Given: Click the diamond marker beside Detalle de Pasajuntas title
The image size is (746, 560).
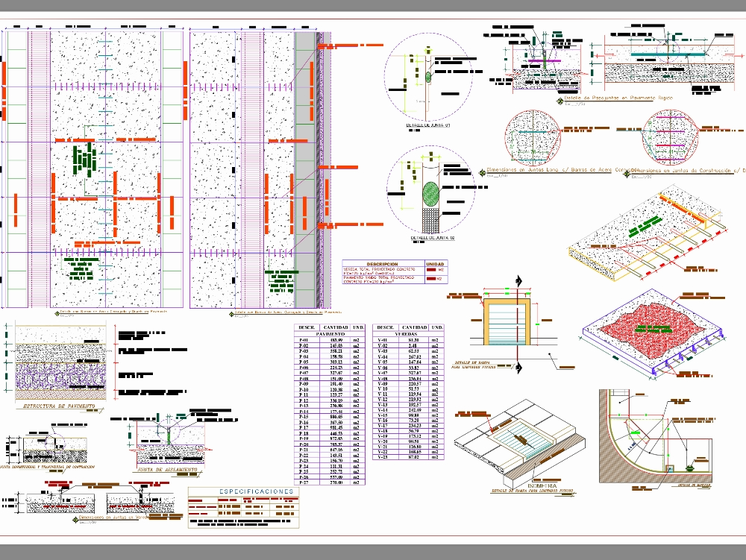Looking at the screenshot, I should [x=559, y=100].
